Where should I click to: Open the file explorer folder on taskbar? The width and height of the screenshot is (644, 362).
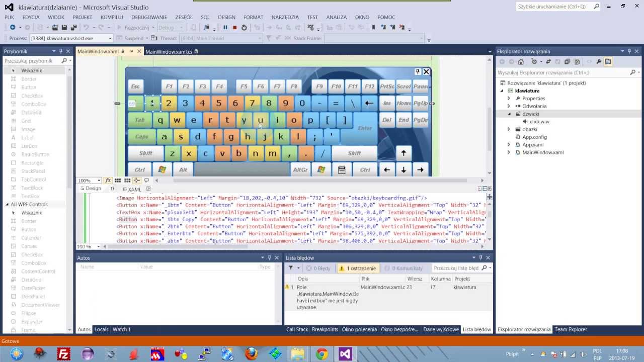298,354
